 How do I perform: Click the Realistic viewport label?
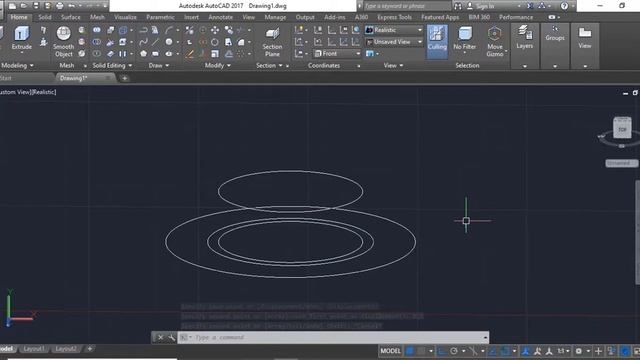[44, 92]
